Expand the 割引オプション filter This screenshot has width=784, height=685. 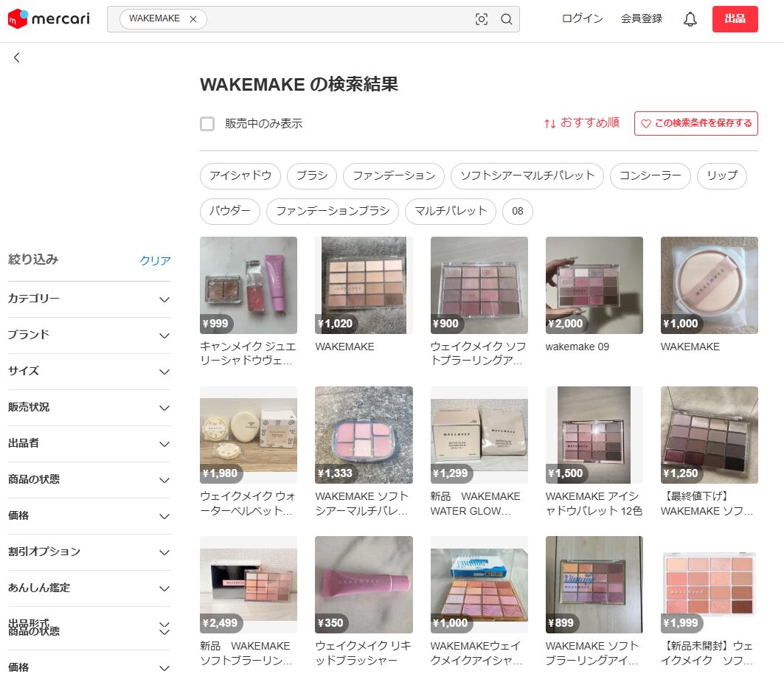coord(89,552)
